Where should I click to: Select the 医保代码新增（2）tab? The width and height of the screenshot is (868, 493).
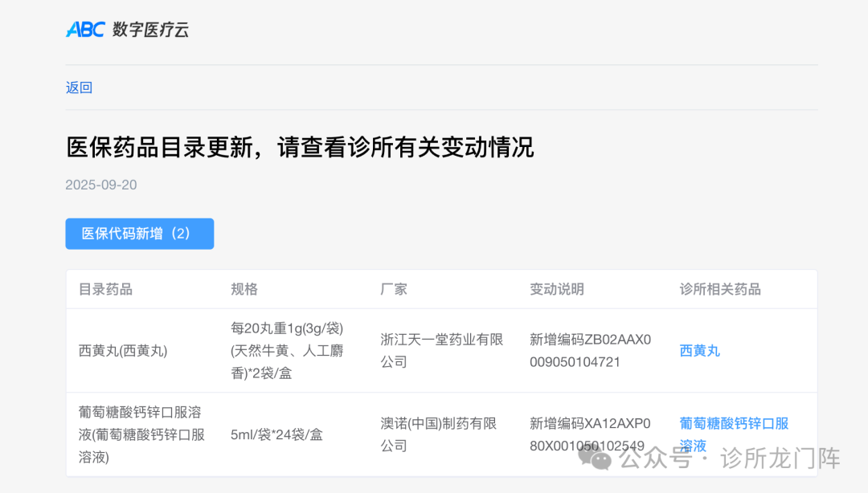pyautogui.click(x=139, y=234)
